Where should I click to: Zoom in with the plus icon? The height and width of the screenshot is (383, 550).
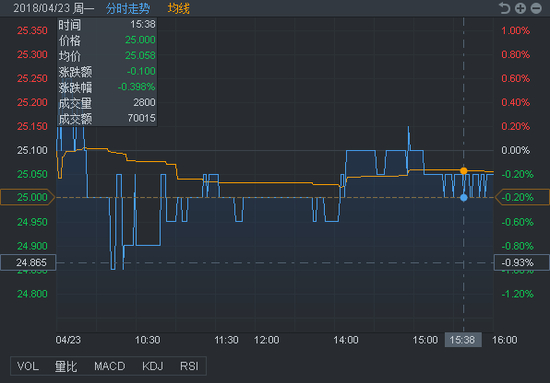(x=520, y=8)
